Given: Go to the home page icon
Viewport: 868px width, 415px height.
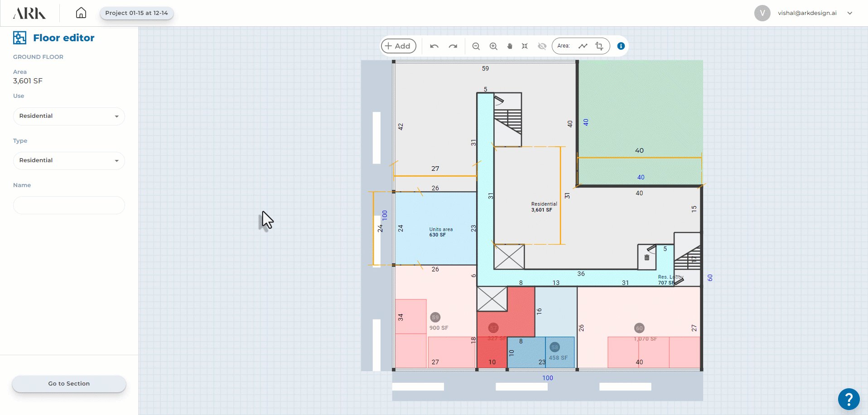Looking at the screenshot, I should point(81,13).
